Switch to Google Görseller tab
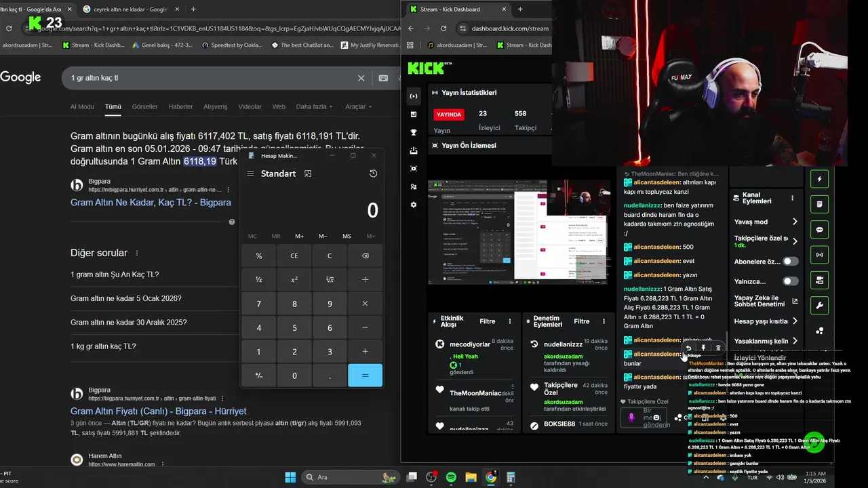The height and width of the screenshot is (488, 868). pyautogui.click(x=144, y=106)
